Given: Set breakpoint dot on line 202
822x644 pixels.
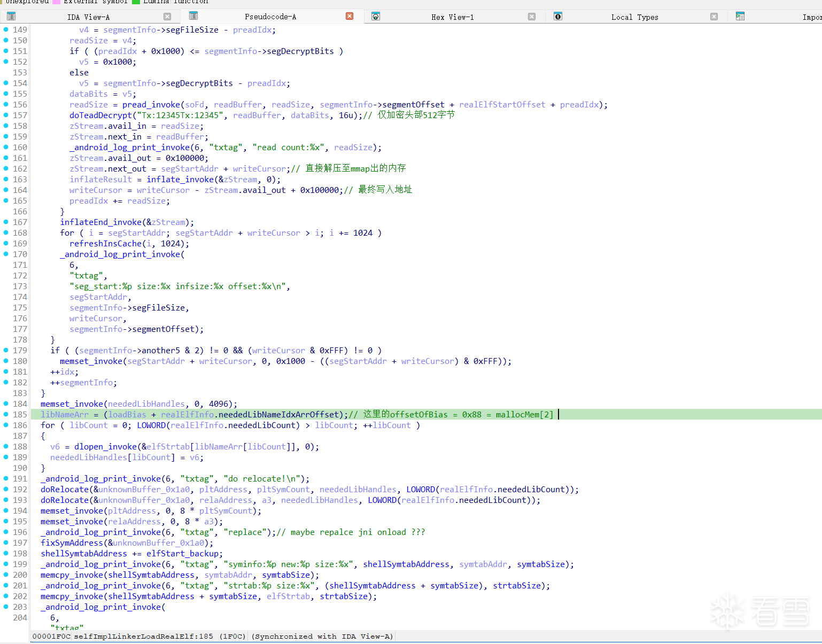Looking at the screenshot, I should pos(6,596).
